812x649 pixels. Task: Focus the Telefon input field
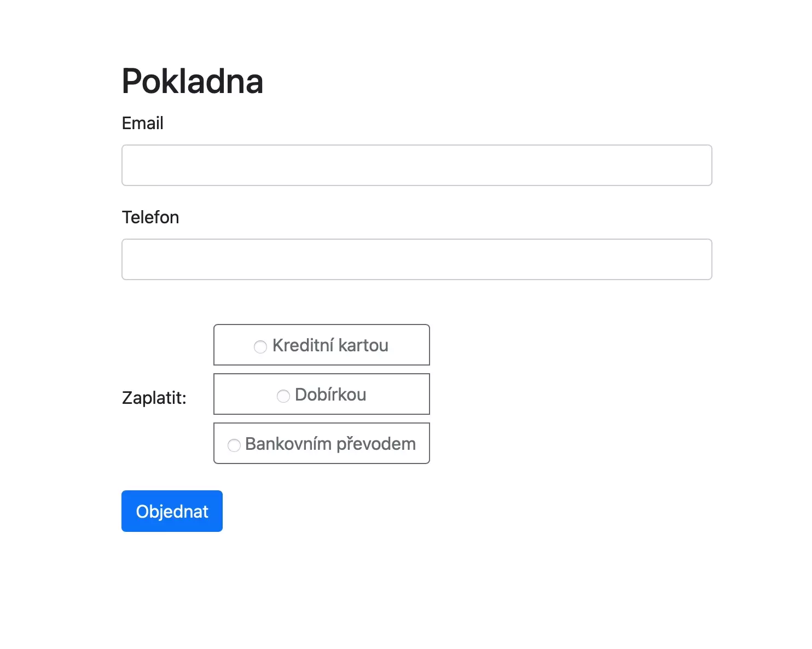416,259
